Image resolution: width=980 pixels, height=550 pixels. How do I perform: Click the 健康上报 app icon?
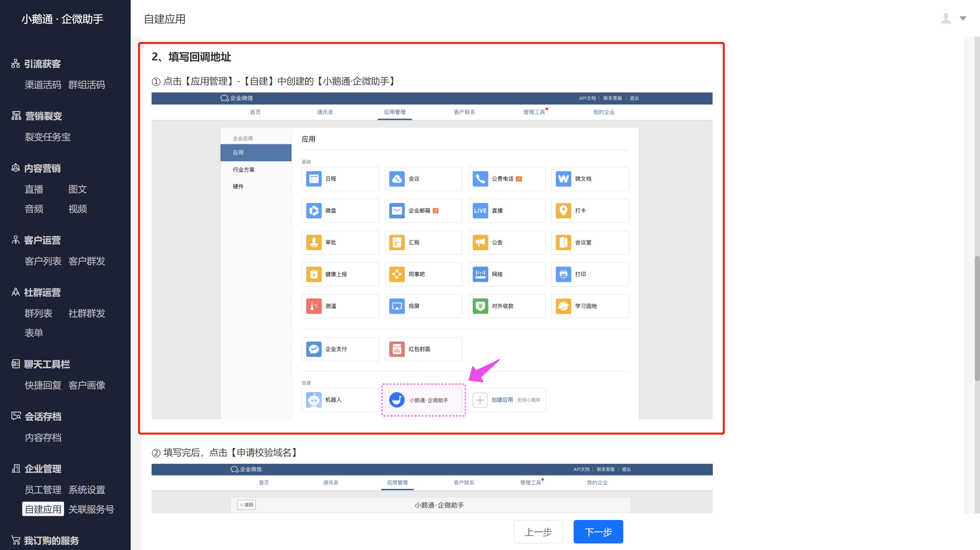314,274
